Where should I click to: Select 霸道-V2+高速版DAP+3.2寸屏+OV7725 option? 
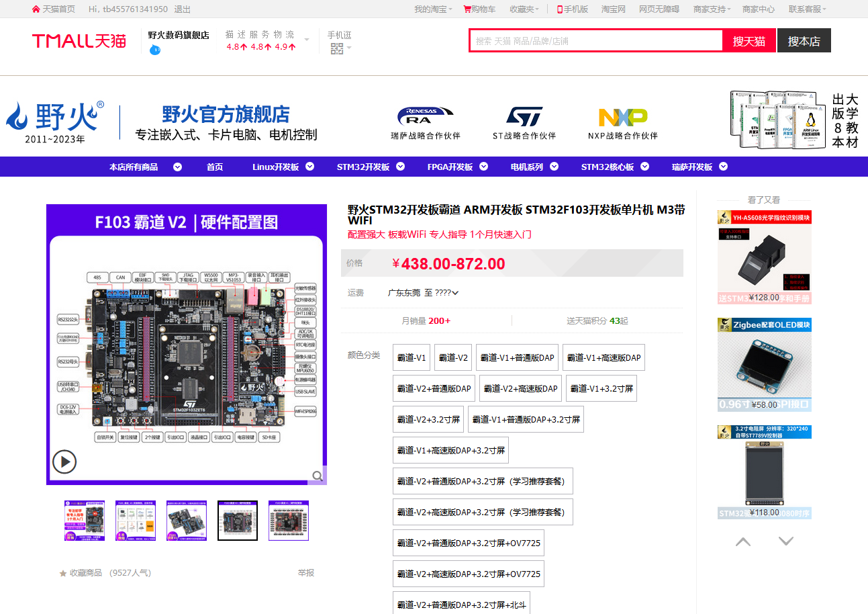(x=469, y=574)
